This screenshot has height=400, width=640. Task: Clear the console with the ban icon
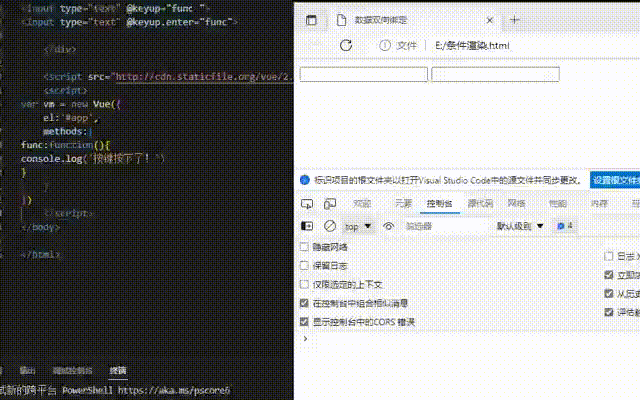tap(330, 226)
